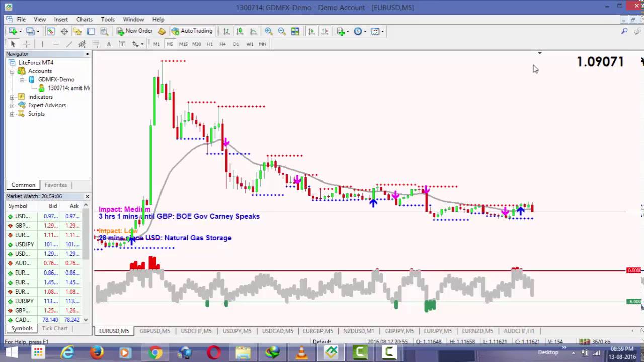Image resolution: width=644 pixels, height=362 pixels.
Task: Toggle the AutoTrading button
Action: (192, 31)
